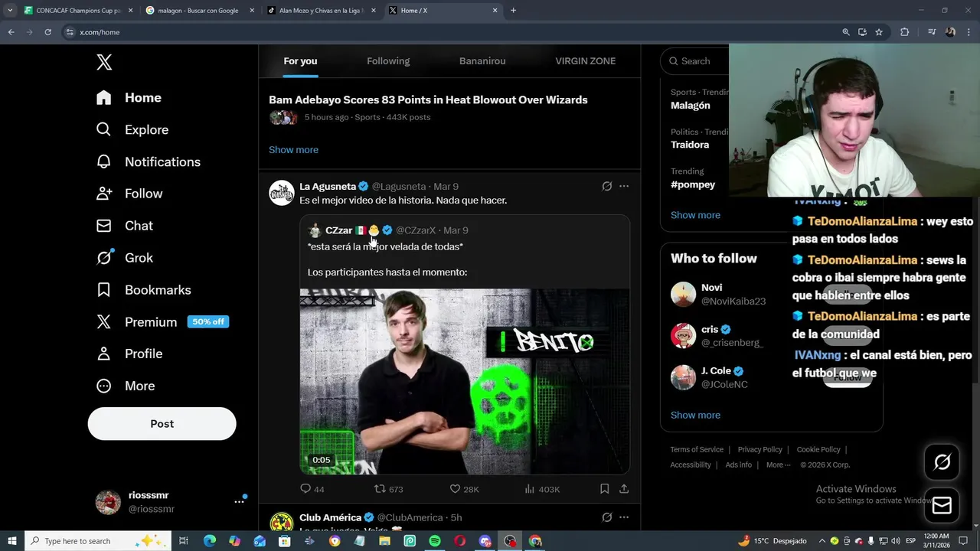
Task: Open the More menu in sidebar
Action: [125, 386]
